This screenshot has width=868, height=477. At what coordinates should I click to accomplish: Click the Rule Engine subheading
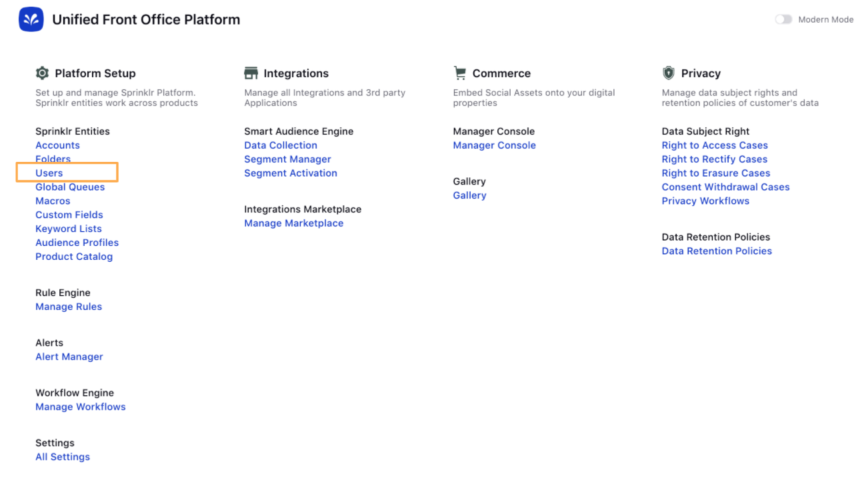(x=63, y=293)
